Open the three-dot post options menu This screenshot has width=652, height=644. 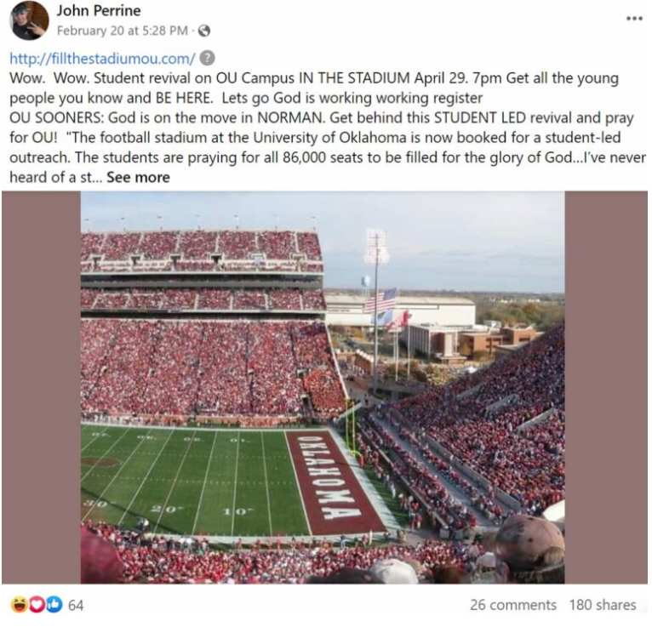[634, 18]
